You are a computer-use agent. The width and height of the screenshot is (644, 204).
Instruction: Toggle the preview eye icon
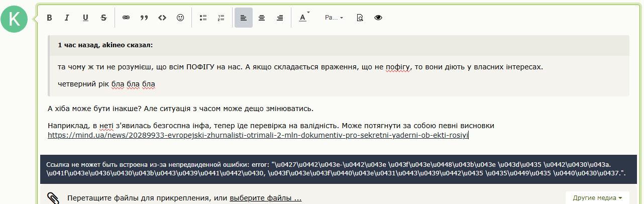point(378,18)
